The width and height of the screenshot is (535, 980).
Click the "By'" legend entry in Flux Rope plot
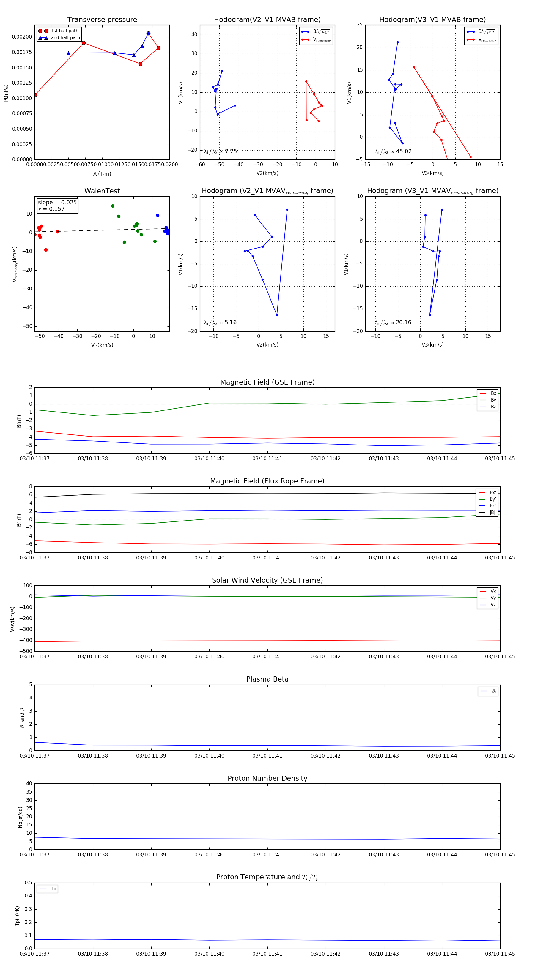point(487,499)
